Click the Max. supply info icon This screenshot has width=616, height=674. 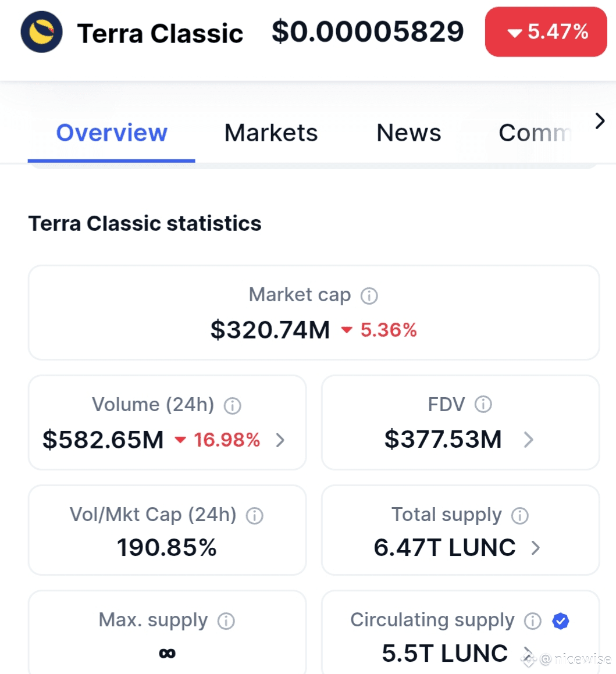coord(226,621)
